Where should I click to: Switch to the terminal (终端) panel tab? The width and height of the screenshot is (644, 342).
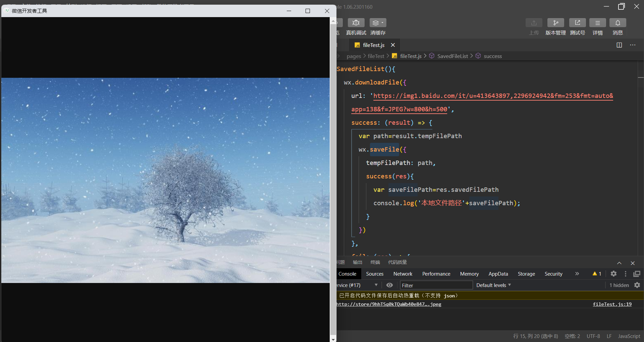coord(375,262)
